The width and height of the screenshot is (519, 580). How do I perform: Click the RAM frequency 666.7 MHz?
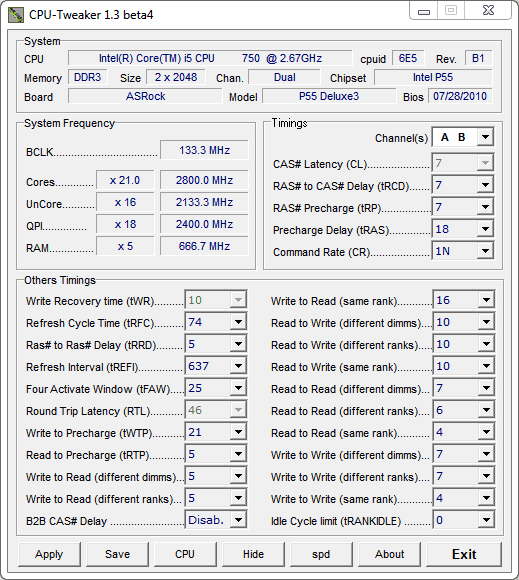204,246
